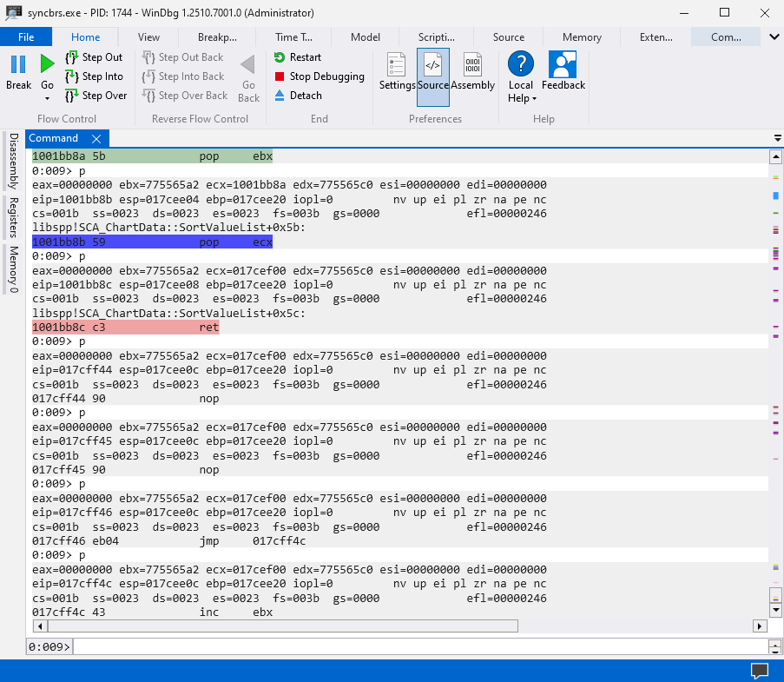Viewport: 784px width, 682px height.
Task: Collapse the ribbon with the chevron
Action: [774, 37]
